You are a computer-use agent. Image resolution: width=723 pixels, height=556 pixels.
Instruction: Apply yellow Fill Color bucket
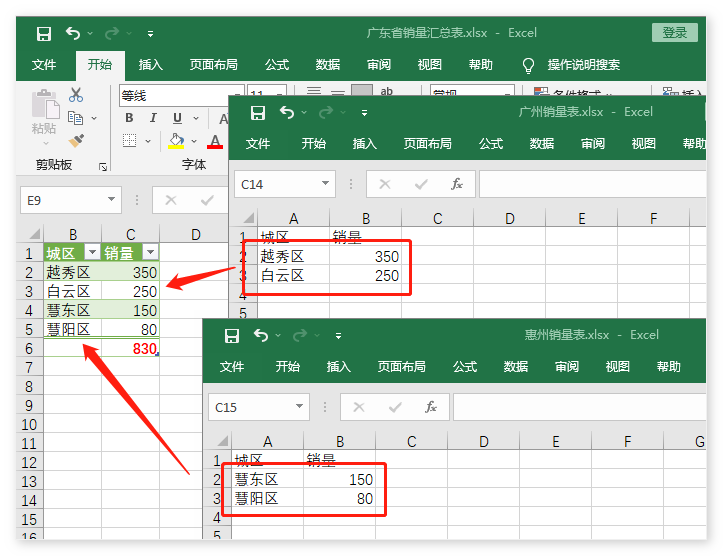[x=176, y=141]
